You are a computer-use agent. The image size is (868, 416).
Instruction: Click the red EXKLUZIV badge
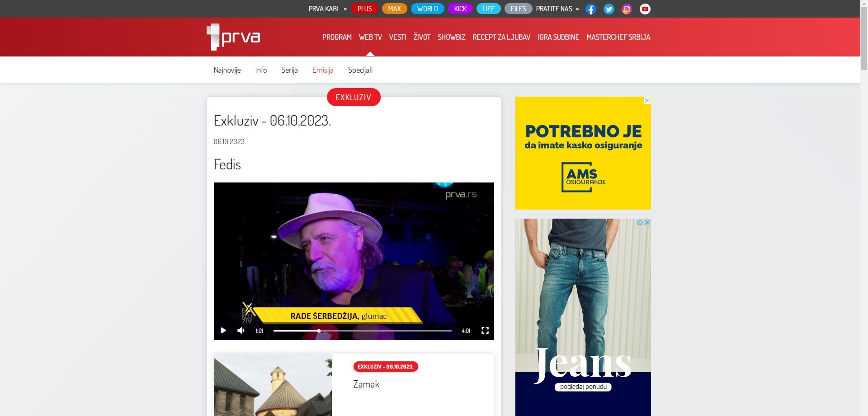354,97
